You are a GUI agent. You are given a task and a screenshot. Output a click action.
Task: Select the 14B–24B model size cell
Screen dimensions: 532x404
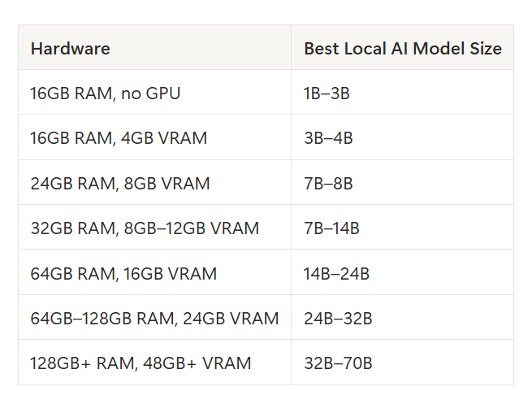click(402, 272)
